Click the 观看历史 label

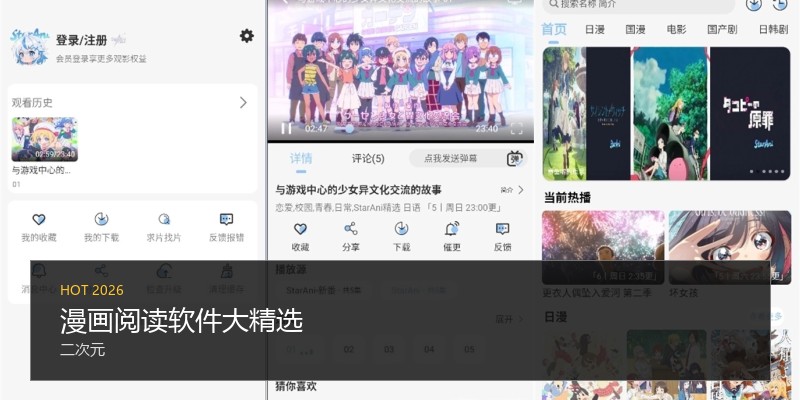point(32,103)
